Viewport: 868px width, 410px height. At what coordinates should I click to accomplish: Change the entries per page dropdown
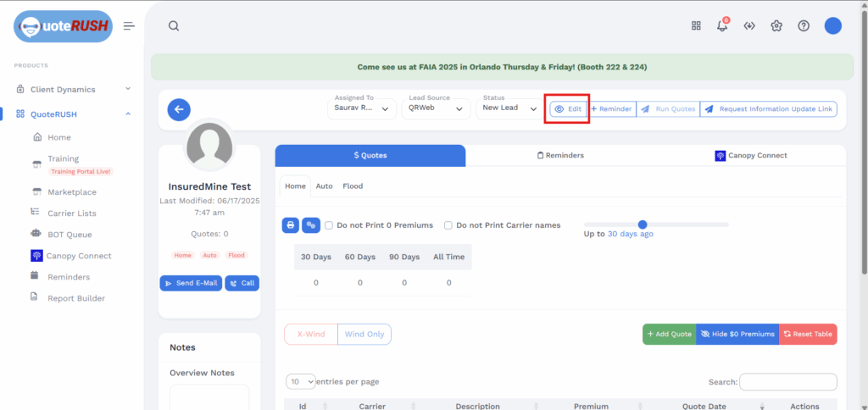(x=301, y=382)
